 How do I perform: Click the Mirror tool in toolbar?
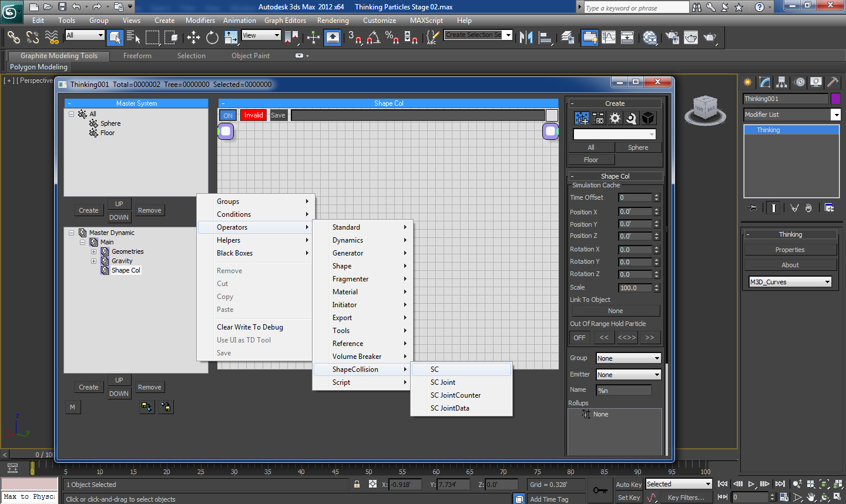pyautogui.click(x=526, y=38)
